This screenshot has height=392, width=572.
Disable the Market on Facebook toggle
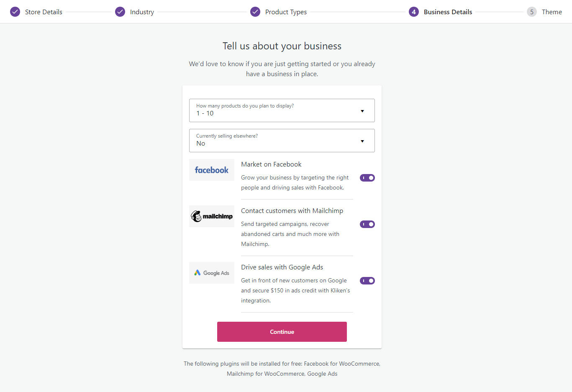(x=367, y=178)
